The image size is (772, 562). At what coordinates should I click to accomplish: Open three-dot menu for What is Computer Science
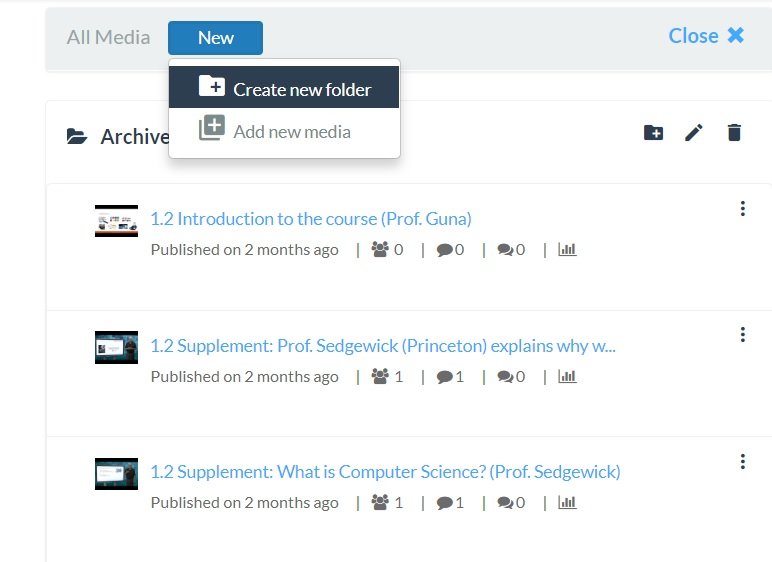pos(743,462)
